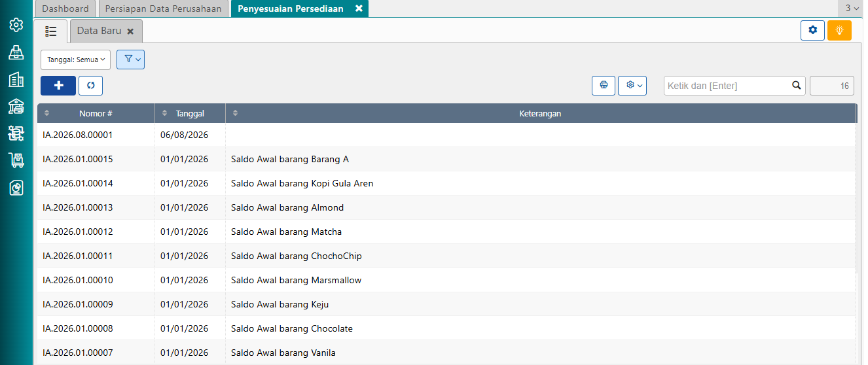Click Saldo Awal barang Matcha
The image size is (868, 365).
[x=286, y=232]
